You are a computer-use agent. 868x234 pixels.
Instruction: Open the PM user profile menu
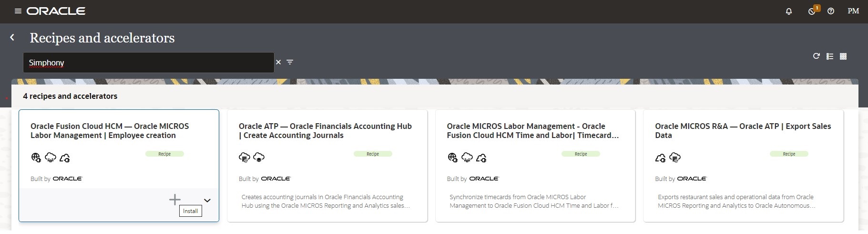tap(853, 11)
